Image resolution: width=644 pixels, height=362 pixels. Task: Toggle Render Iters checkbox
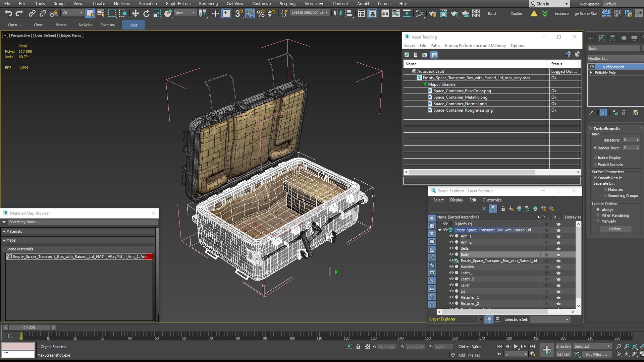(x=595, y=148)
